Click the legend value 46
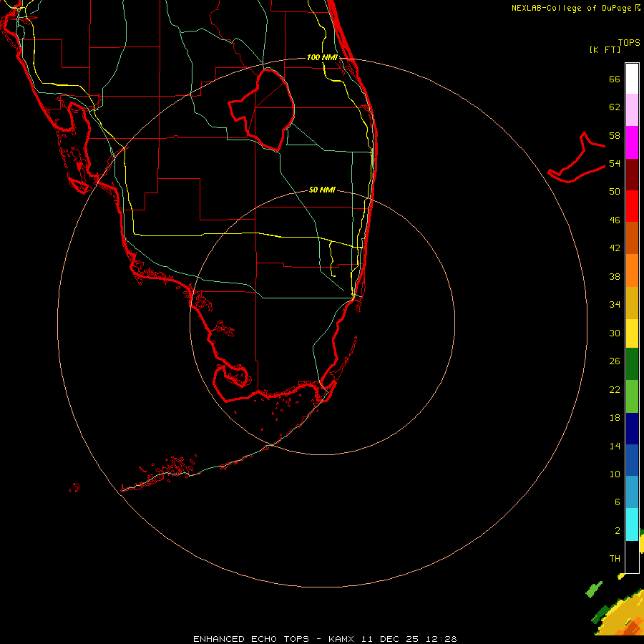The height and width of the screenshot is (644, 644). pyautogui.click(x=615, y=220)
